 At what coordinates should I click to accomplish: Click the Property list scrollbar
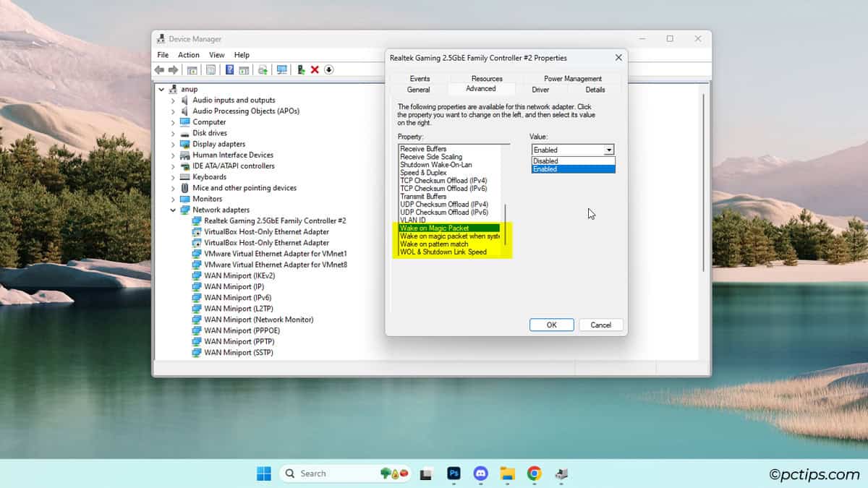click(506, 224)
